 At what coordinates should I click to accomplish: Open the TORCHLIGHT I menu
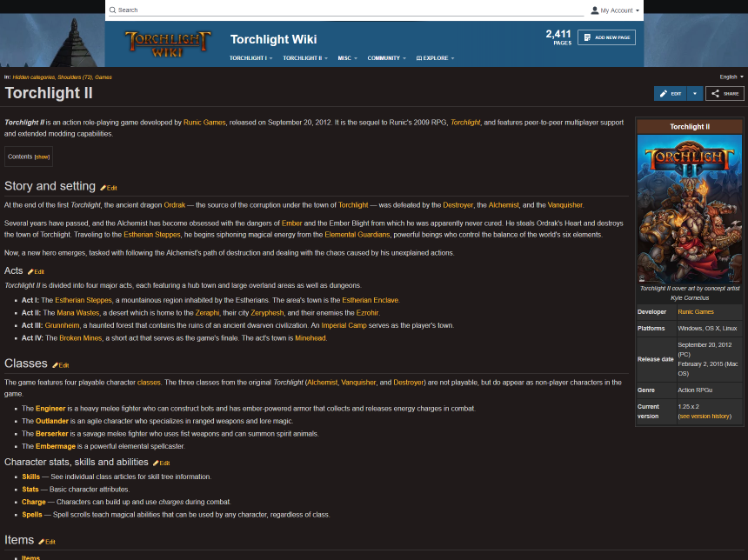[x=250, y=58]
